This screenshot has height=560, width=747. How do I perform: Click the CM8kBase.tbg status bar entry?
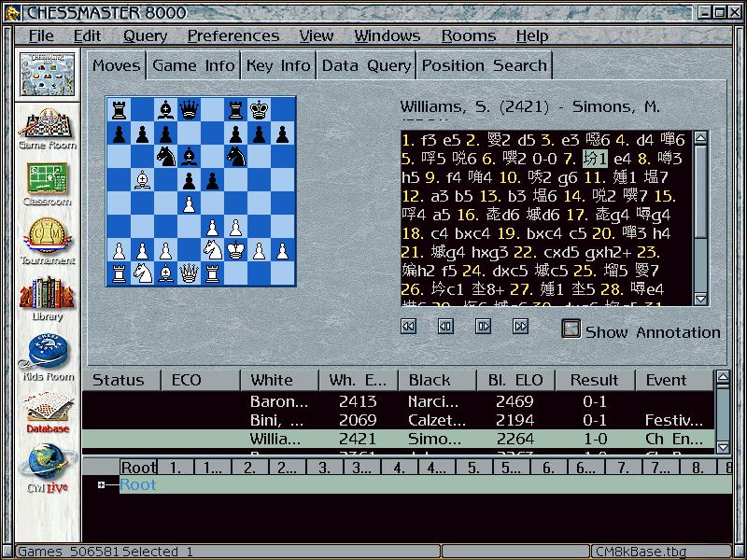[661, 552]
